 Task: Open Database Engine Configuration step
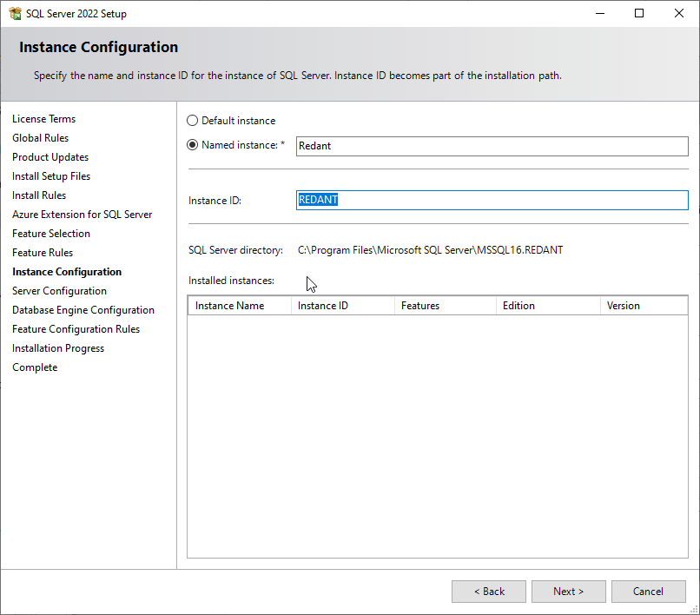click(x=83, y=310)
